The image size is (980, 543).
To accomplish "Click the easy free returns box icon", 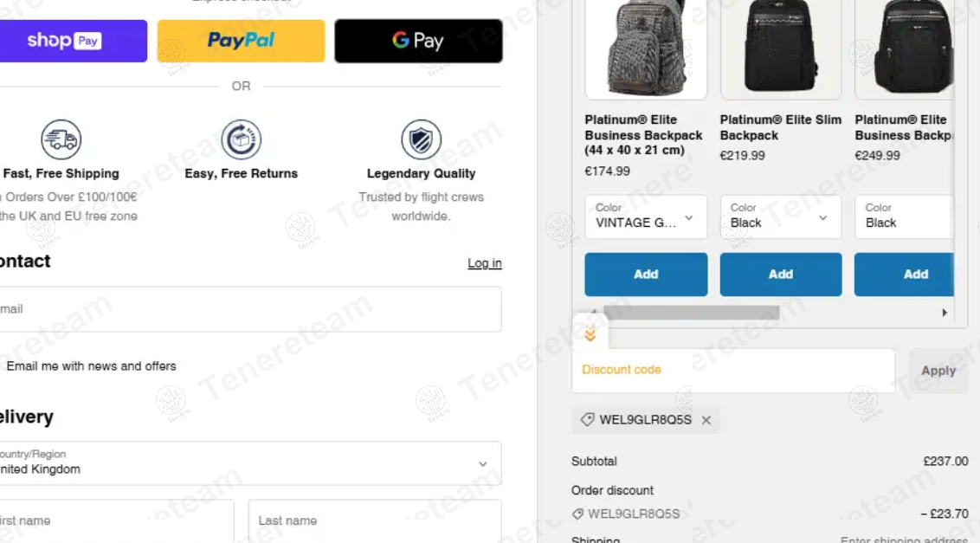I will 241,139.
